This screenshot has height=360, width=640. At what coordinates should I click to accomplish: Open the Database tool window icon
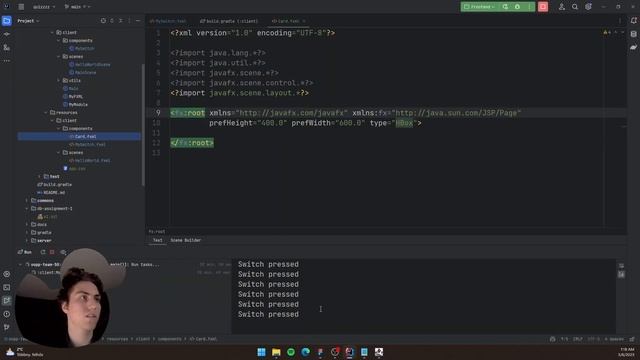633,34
